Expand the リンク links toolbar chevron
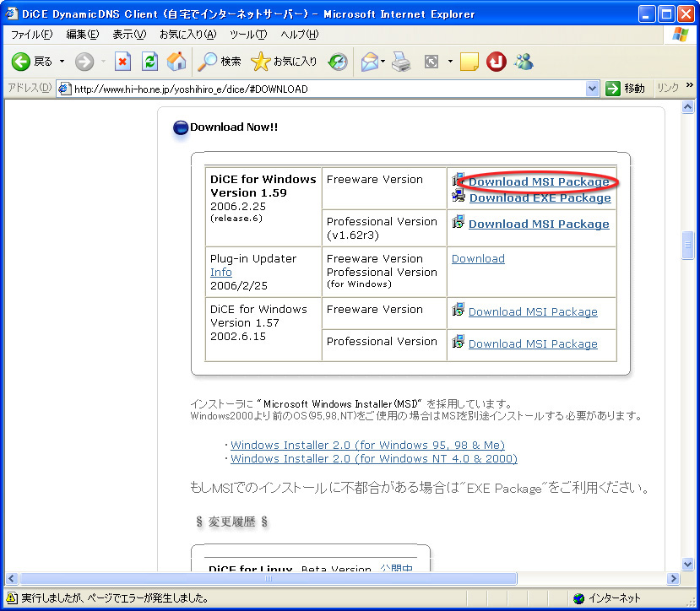Viewport: 700px width, 611px height. click(x=689, y=85)
